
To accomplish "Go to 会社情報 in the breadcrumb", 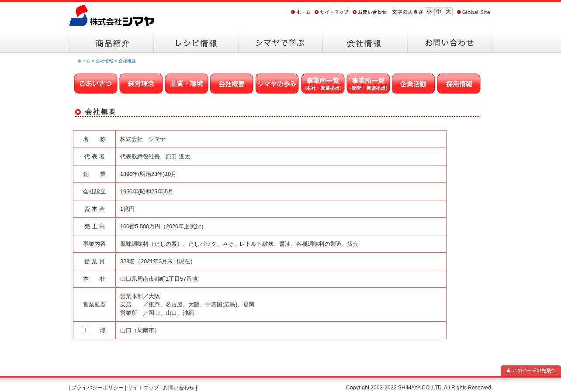I will point(104,61).
